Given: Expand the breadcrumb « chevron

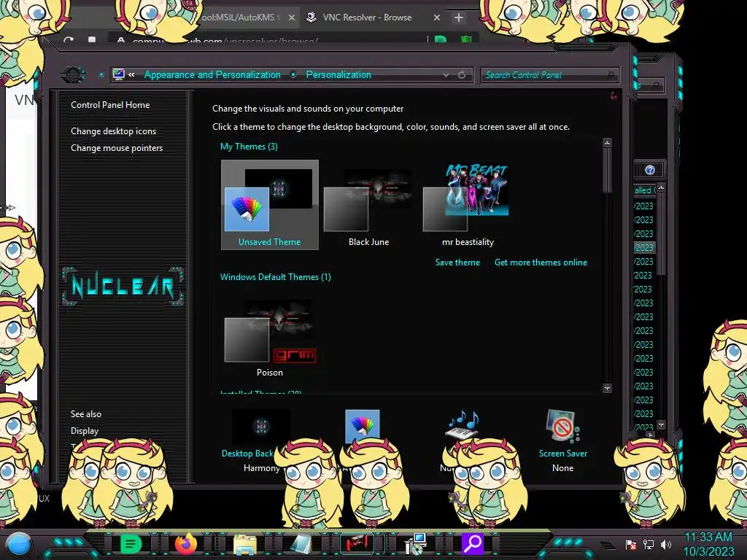Looking at the screenshot, I should point(131,74).
